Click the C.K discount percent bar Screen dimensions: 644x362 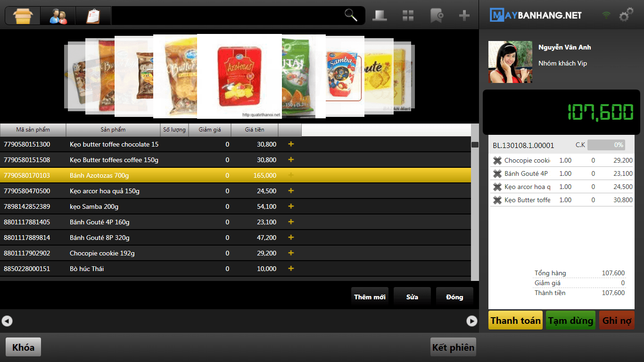606,145
